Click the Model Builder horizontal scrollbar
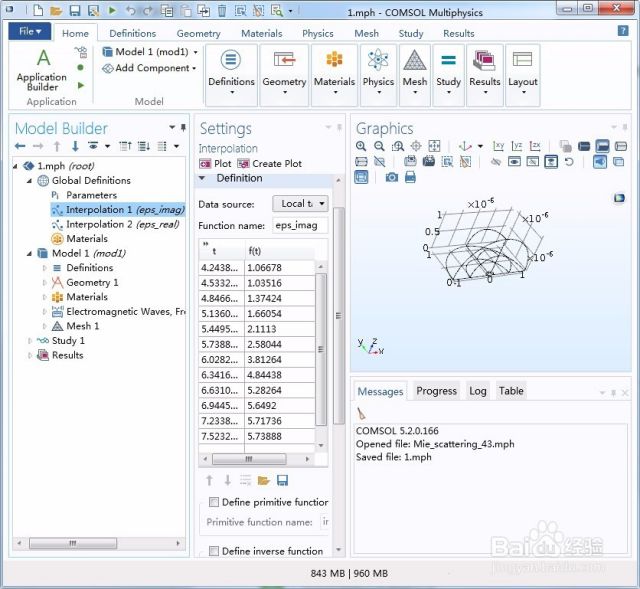This screenshot has height=589, width=640. [x=73, y=543]
